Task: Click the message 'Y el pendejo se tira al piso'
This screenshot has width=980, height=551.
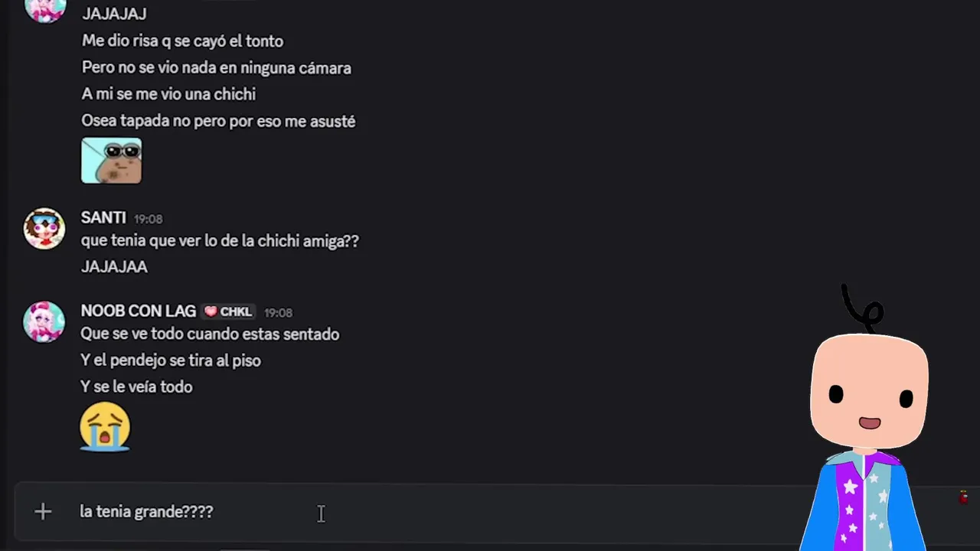Action: (x=171, y=360)
